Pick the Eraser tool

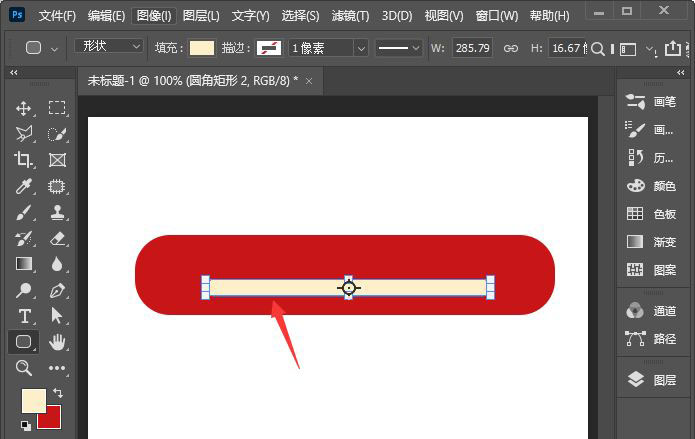(x=58, y=238)
